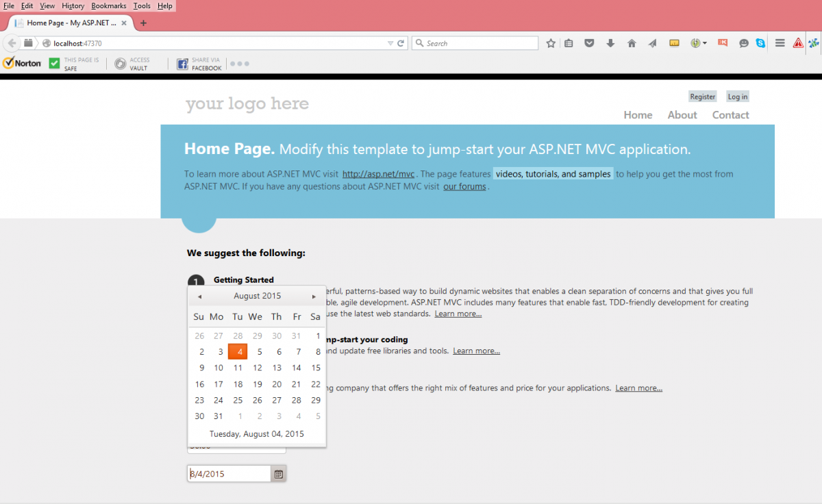This screenshot has height=504, width=822.
Task: Click the orange Klout K icon
Action: coord(723,42)
